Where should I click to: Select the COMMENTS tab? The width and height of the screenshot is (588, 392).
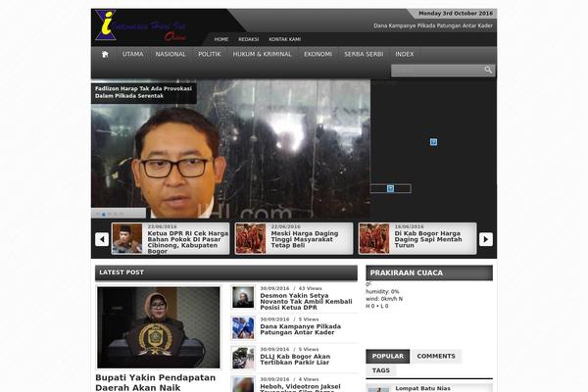coord(436,357)
